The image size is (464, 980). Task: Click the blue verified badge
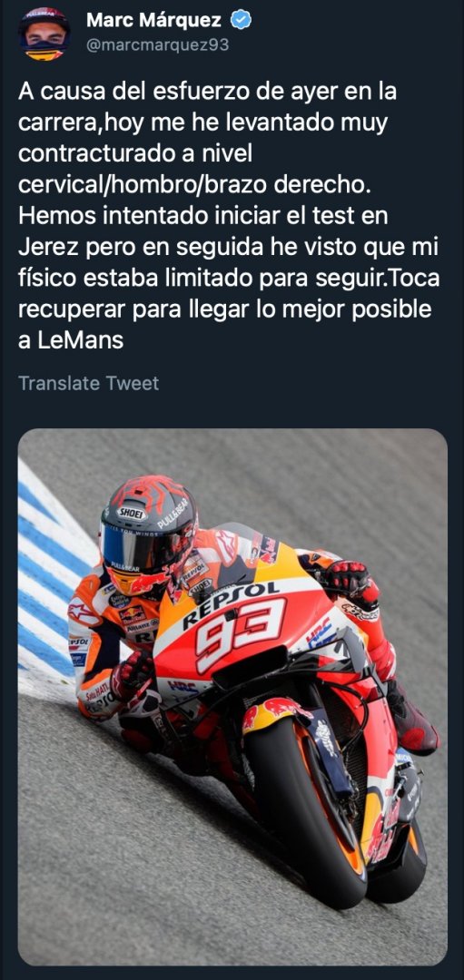pos(242,21)
